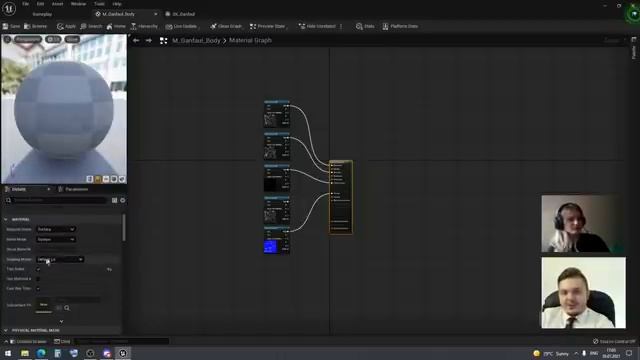Switch to the Parameters tab
Screen dimensions: 640x360
click(x=73, y=189)
